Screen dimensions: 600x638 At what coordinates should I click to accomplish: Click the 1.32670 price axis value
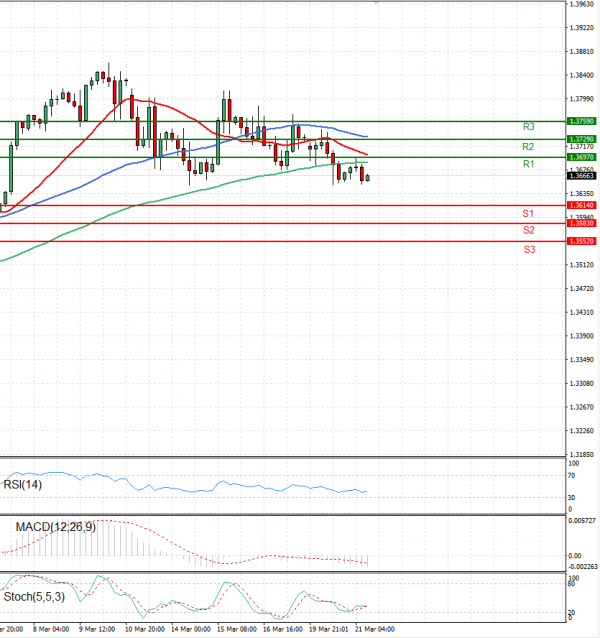[x=582, y=407]
